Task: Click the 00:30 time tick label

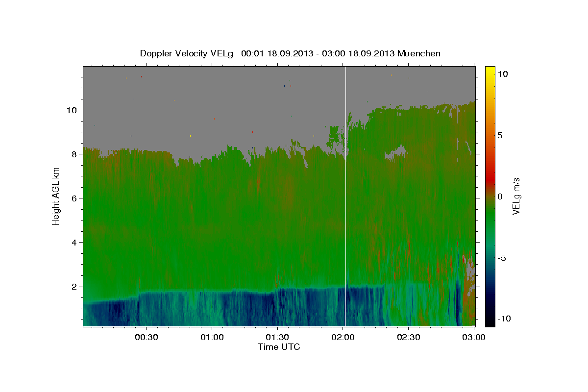Action: pyautogui.click(x=147, y=337)
